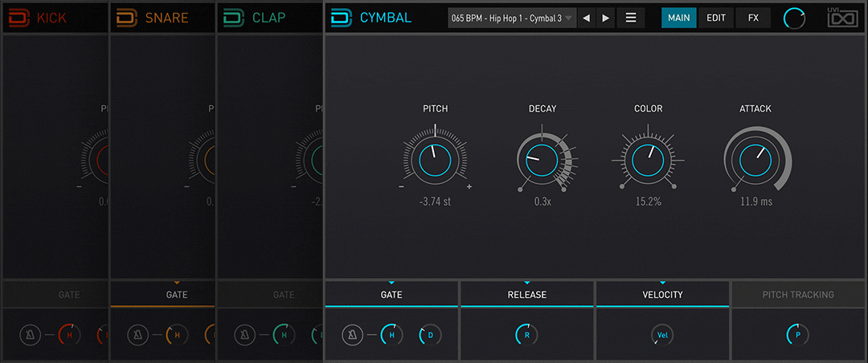The image size is (868, 363).
Task: Adjust the Cymbal pitch tracking P knob
Action: click(x=798, y=335)
